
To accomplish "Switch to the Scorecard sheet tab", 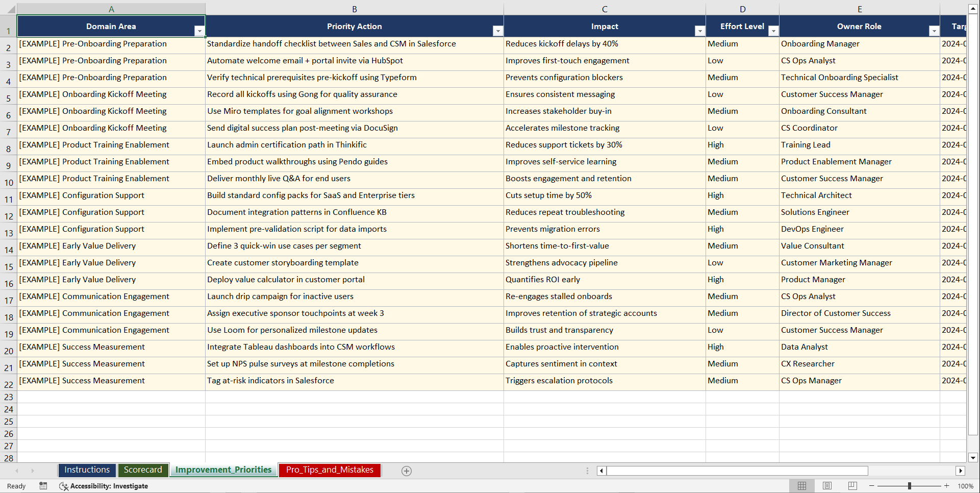I will (143, 470).
